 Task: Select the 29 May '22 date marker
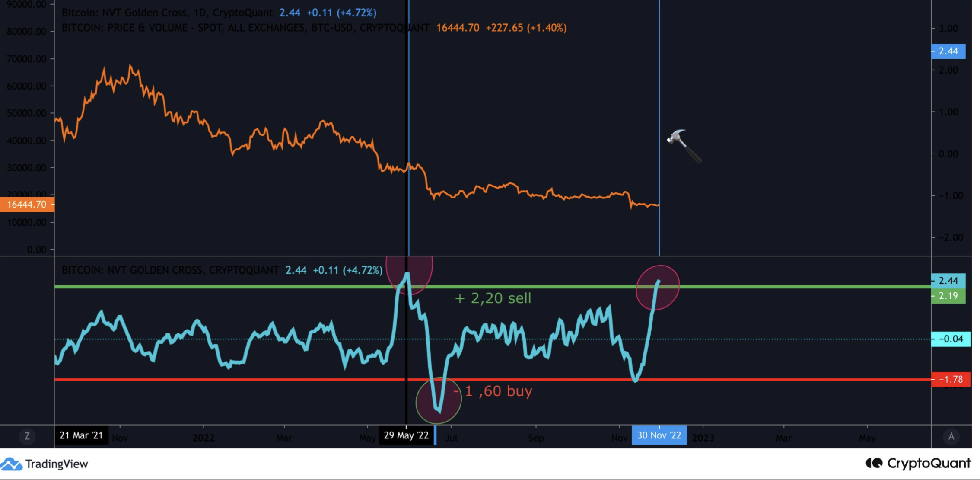406,435
